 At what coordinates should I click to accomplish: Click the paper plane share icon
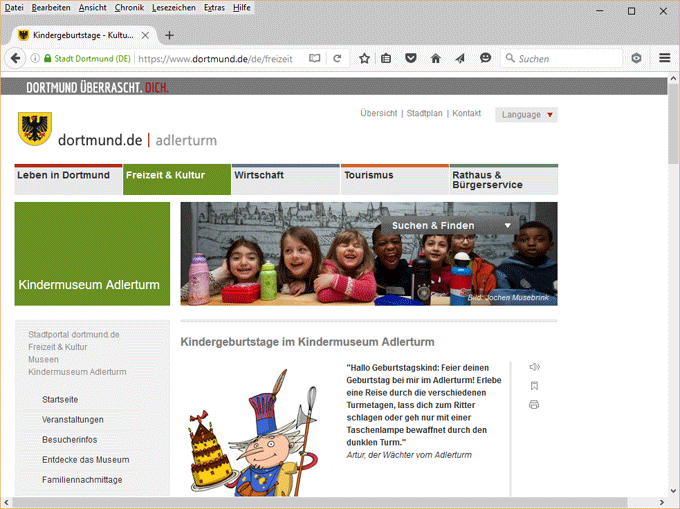[460, 58]
